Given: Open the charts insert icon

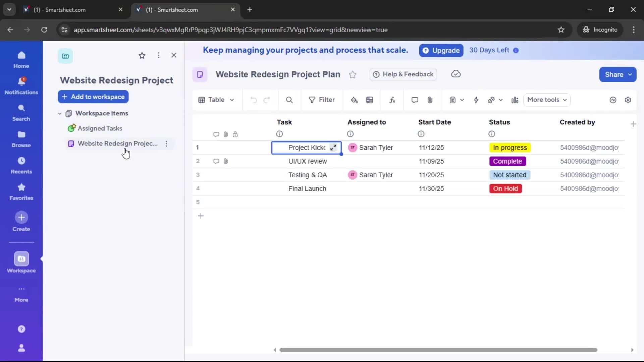Looking at the screenshot, I should [515, 100].
